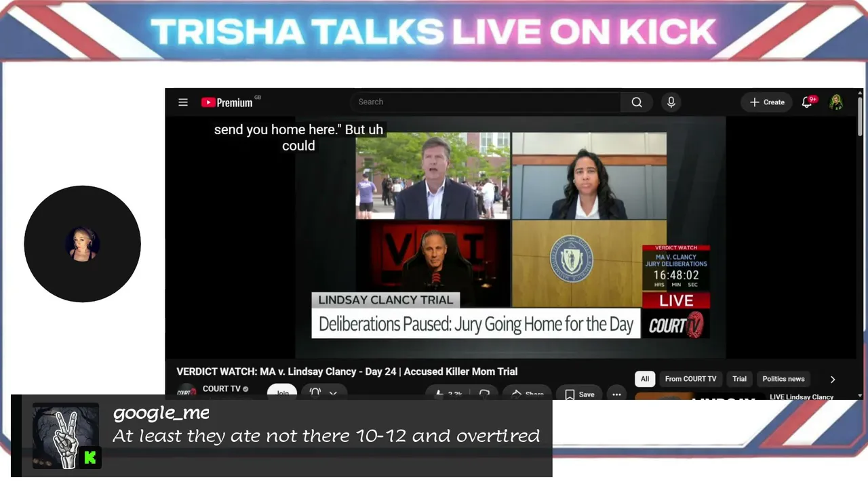The height and width of the screenshot is (488, 868).
Task: Dislike the video with thumbs-down
Action: point(484,393)
